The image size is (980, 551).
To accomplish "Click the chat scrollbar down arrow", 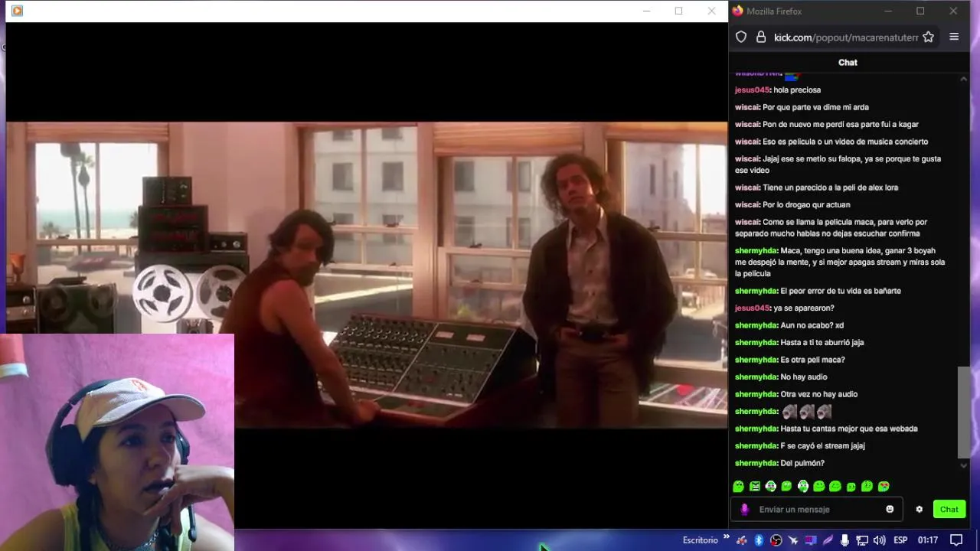I will [963, 465].
